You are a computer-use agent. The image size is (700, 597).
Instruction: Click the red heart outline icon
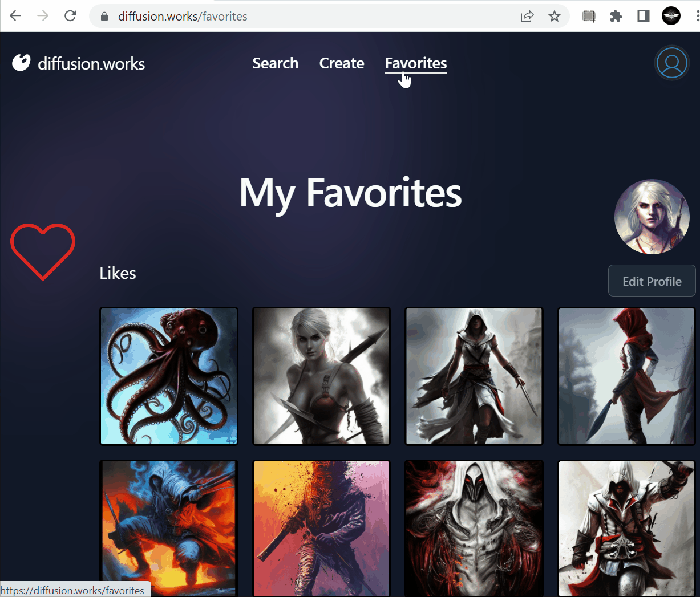point(43,251)
